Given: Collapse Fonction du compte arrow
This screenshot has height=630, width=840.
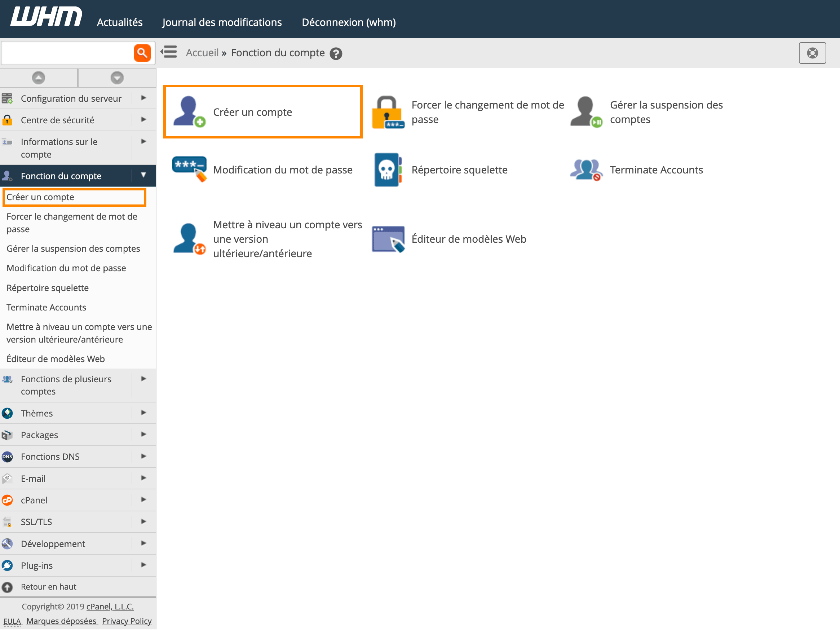Looking at the screenshot, I should [x=143, y=175].
